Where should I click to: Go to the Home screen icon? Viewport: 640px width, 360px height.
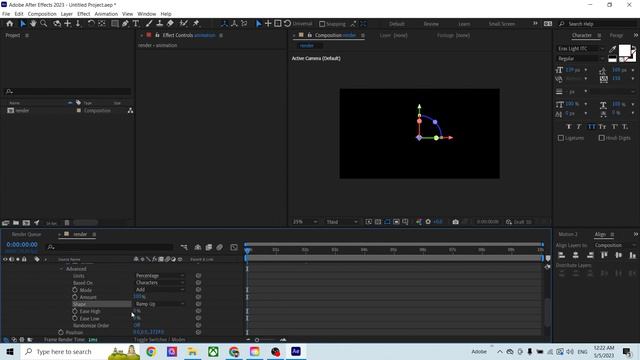click(x=9, y=24)
